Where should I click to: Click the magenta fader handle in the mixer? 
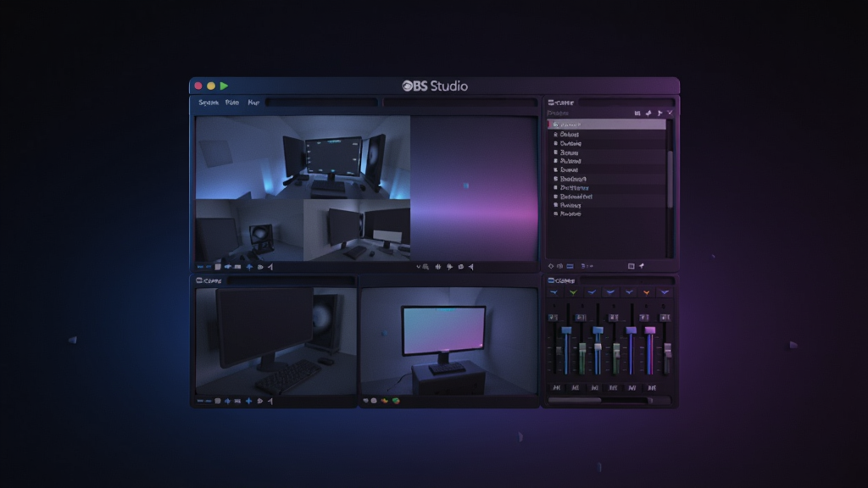click(x=650, y=330)
